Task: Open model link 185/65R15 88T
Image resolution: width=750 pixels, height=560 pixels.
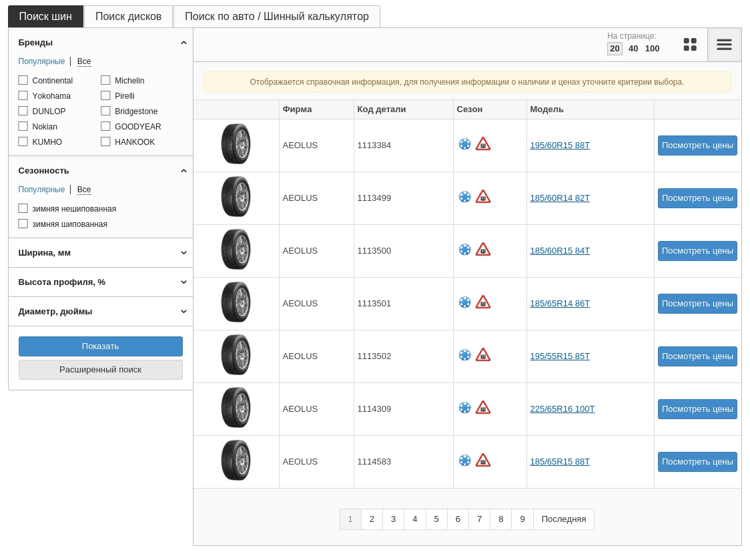Action: (x=560, y=461)
